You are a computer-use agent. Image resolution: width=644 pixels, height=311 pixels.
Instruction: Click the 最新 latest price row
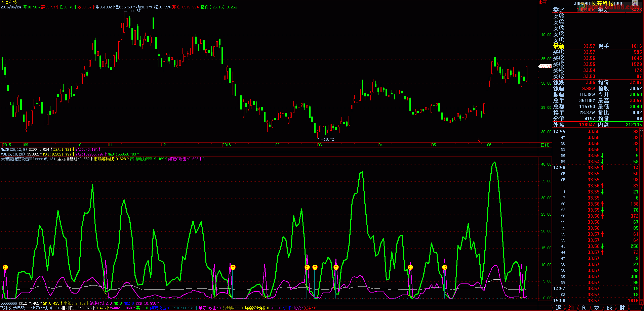[598, 46]
